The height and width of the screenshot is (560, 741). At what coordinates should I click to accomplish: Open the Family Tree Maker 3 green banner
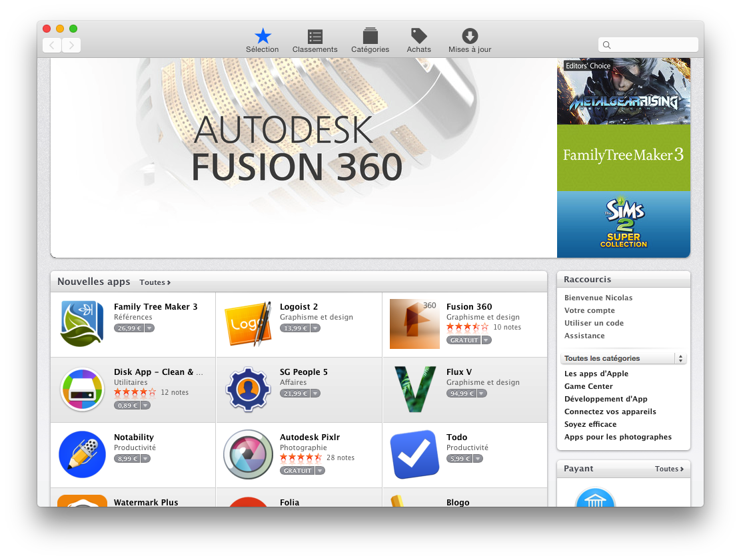[623, 158]
